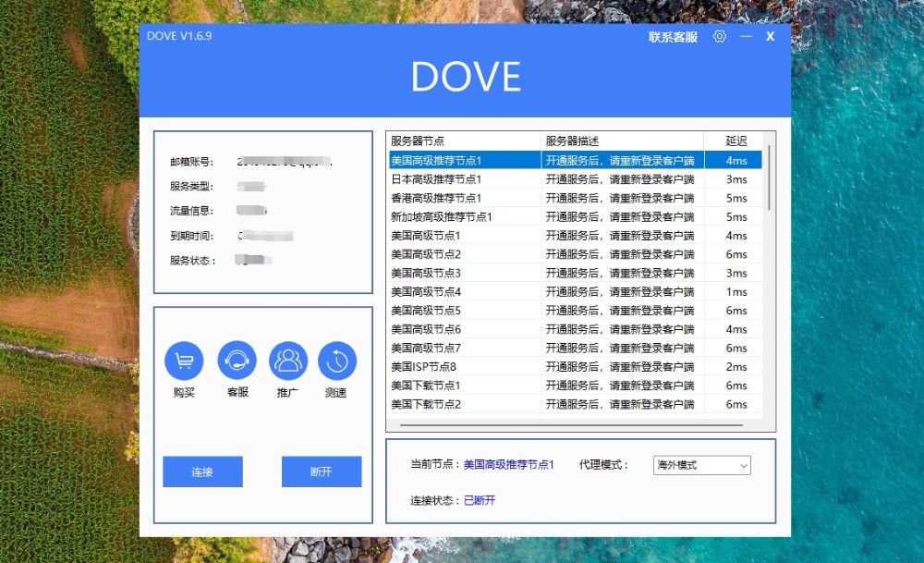Select server row 美国ISP节点8
Viewport: 924px width, 563px height.
tap(575, 367)
